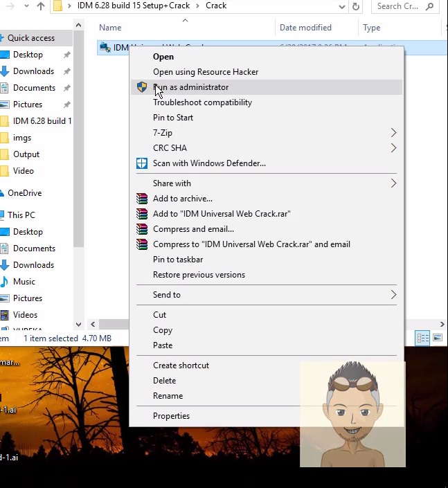
Task: Click the search magnifier icon
Action: point(429,6)
